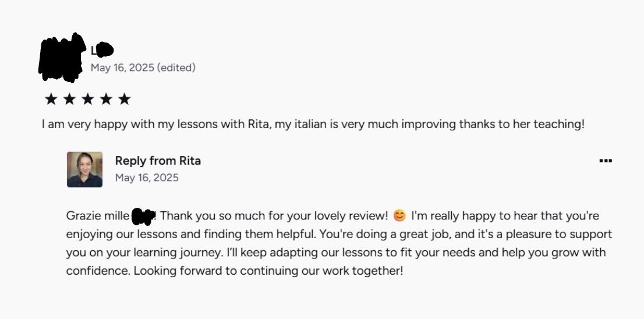Click the date beneath "Reply from Rita"
This screenshot has height=319, width=644.
click(147, 178)
